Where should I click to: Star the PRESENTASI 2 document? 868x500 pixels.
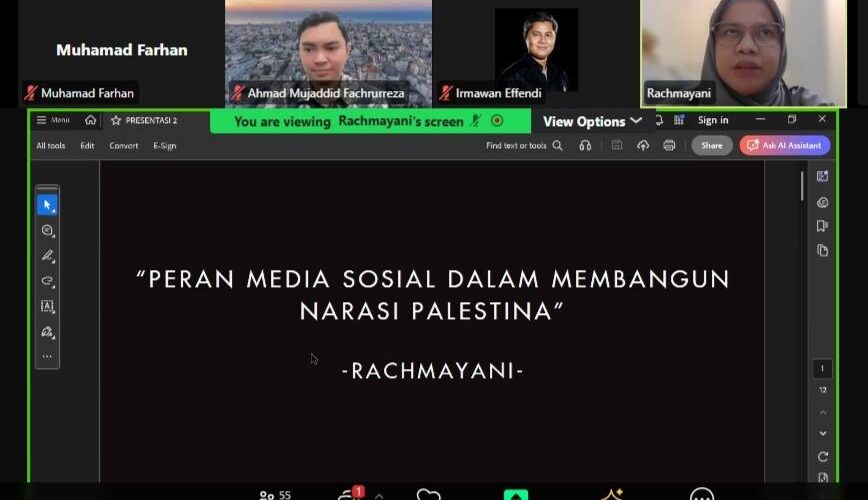coord(116,120)
